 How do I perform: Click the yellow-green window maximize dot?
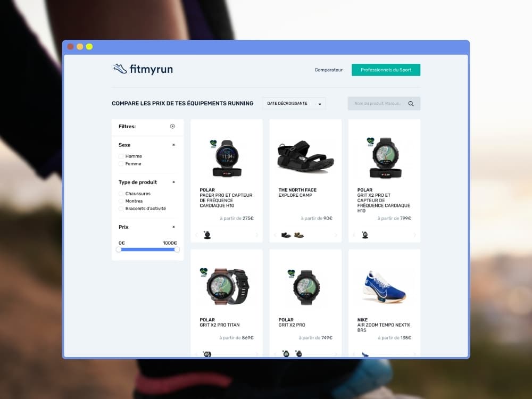tap(89, 46)
